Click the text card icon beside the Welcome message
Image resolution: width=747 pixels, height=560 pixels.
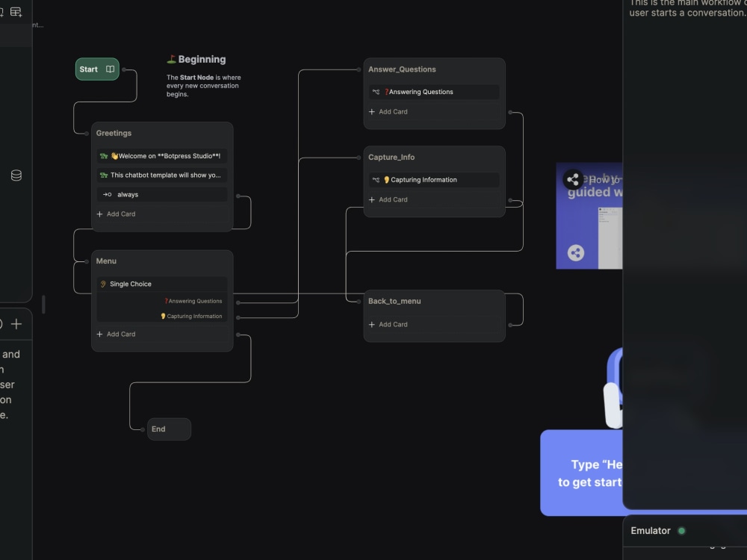point(105,155)
